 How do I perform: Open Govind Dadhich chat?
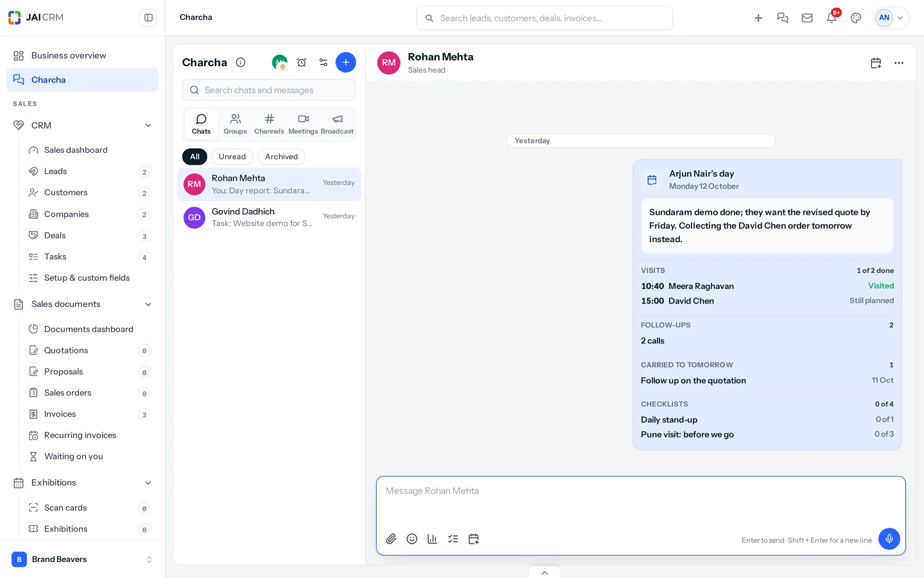point(269,218)
